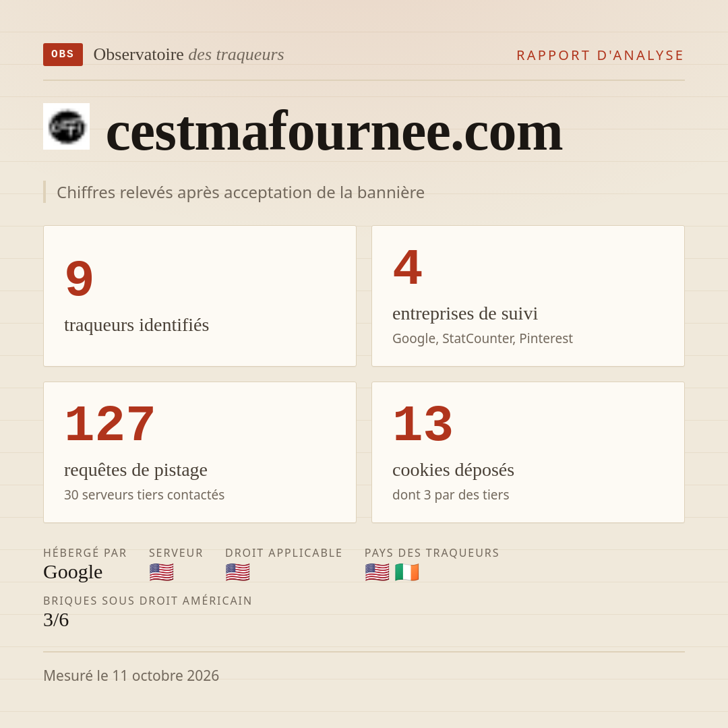Click the HÉBERGÉ PAR label
The width and height of the screenshot is (728, 728).
pyautogui.click(x=85, y=553)
